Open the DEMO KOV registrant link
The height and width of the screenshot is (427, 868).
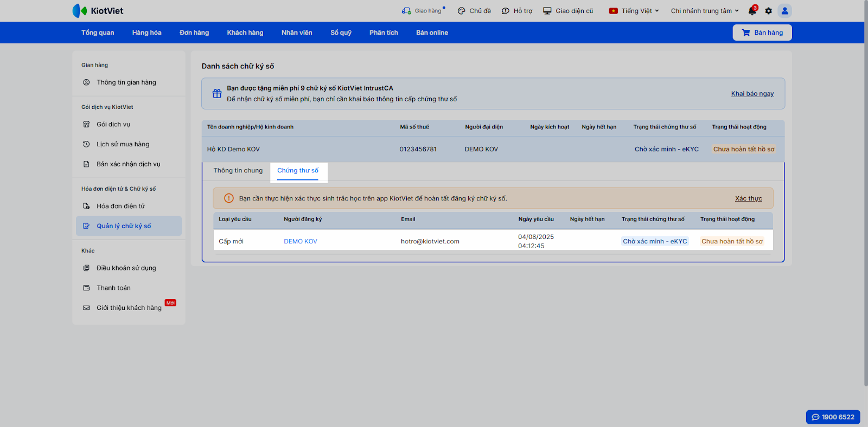(301, 241)
